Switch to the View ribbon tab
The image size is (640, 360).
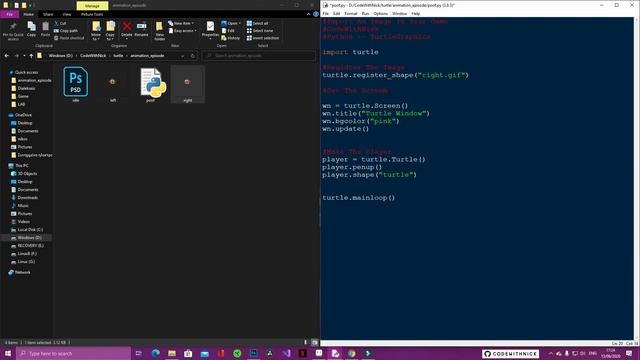click(67, 14)
